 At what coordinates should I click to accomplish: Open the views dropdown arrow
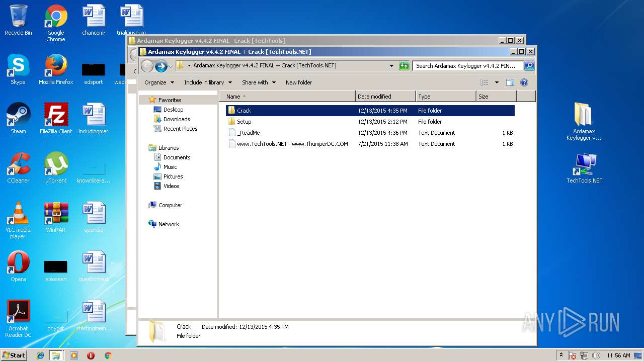coord(497,82)
